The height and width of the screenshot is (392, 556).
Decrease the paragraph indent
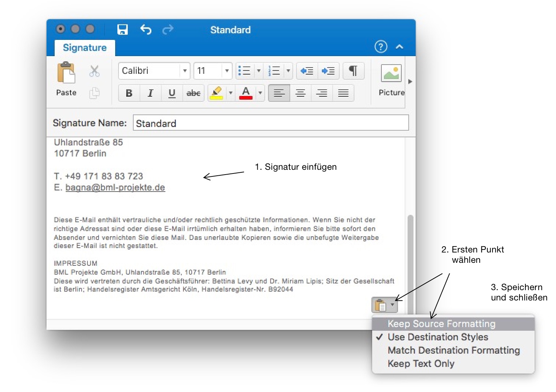307,71
